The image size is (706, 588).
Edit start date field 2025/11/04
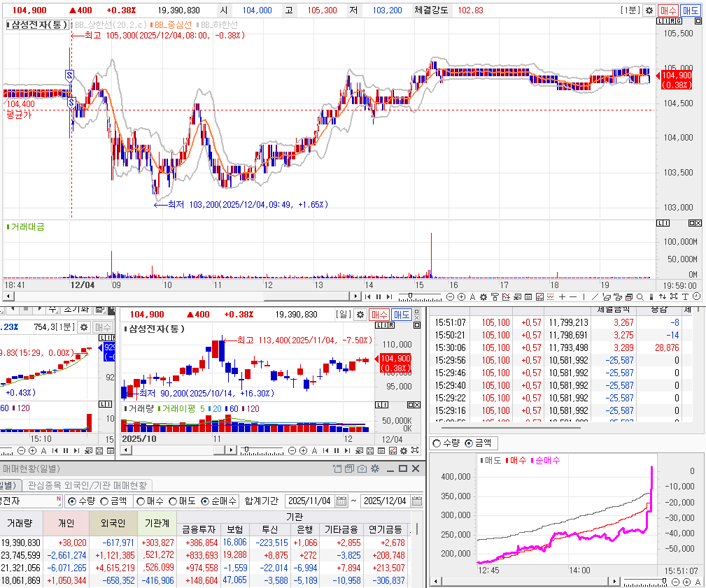[x=311, y=501]
